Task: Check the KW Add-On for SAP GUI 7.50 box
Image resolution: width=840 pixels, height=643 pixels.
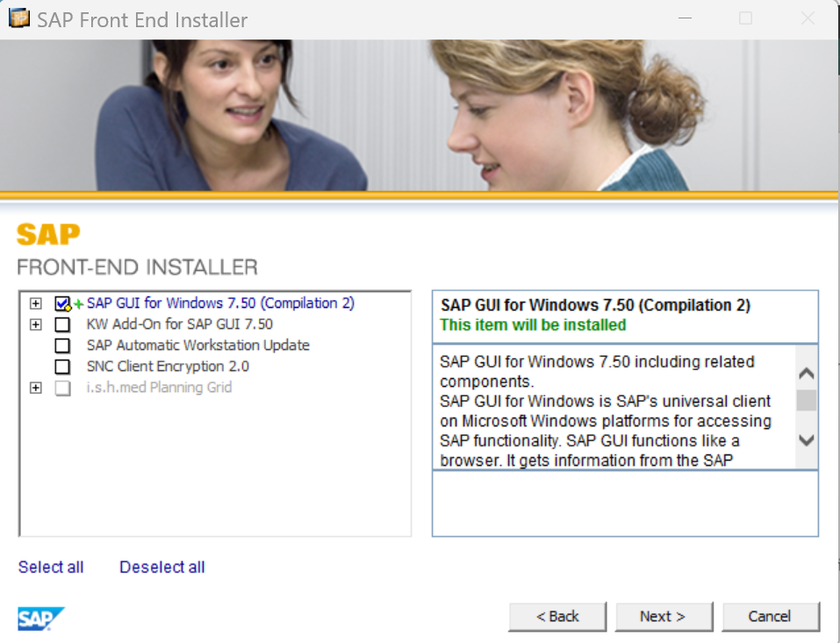Action: click(x=62, y=325)
